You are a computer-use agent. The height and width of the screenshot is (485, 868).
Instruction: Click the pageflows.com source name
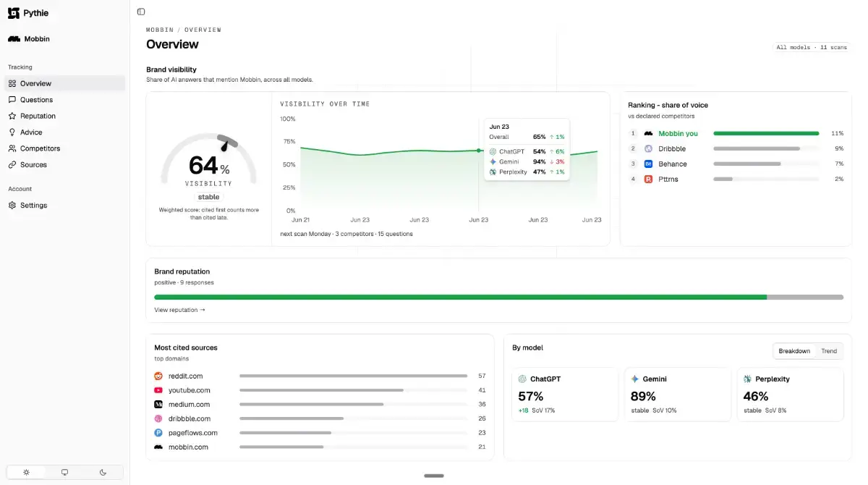coord(192,433)
